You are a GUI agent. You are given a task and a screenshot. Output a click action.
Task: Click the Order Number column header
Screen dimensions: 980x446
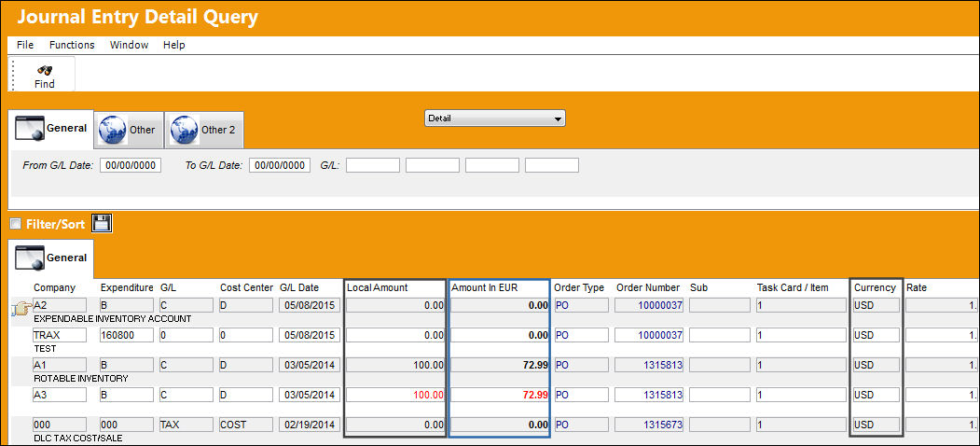(648, 287)
